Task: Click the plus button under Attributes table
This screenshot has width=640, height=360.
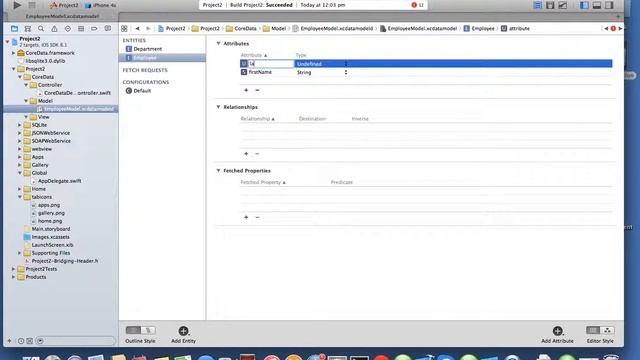Action: [x=246, y=90]
